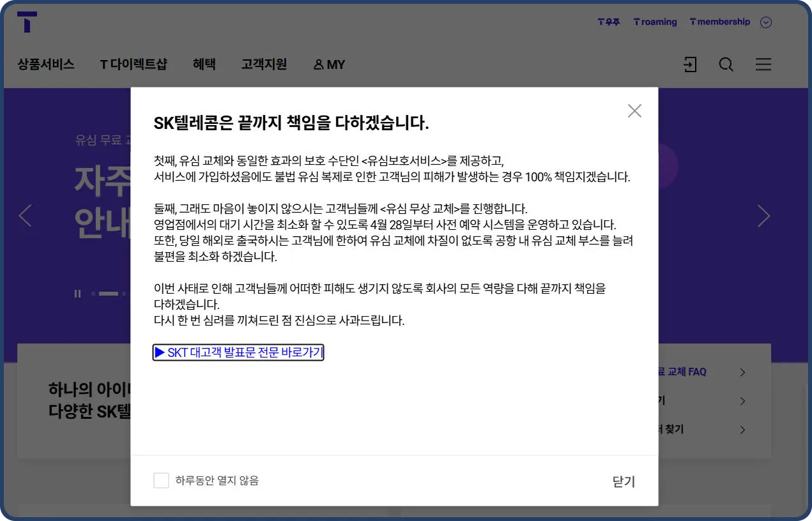This screenshot has height=521, width=812.
Task: Open SKT 대고객 발표문 전문 바로가기 link
Action: [238, 352]
